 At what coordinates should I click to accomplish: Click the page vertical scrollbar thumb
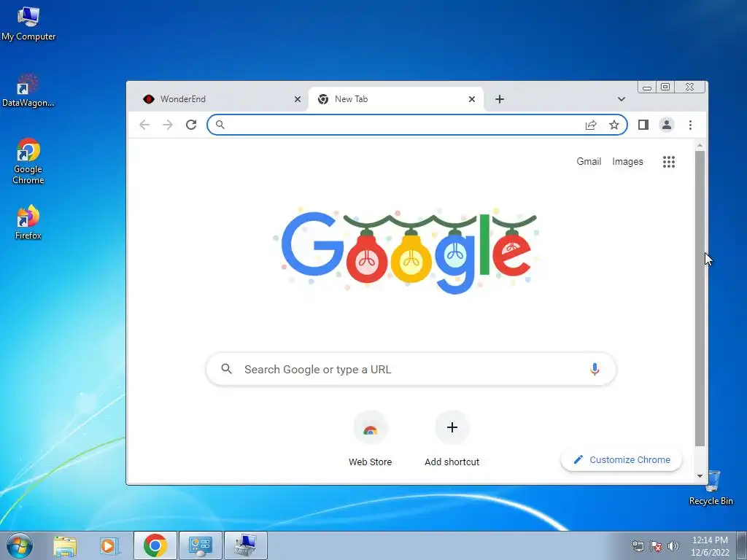point(700,298)
